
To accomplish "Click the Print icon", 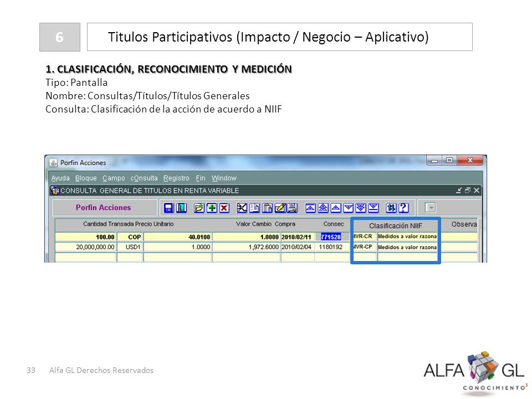I will click(292, 208).
